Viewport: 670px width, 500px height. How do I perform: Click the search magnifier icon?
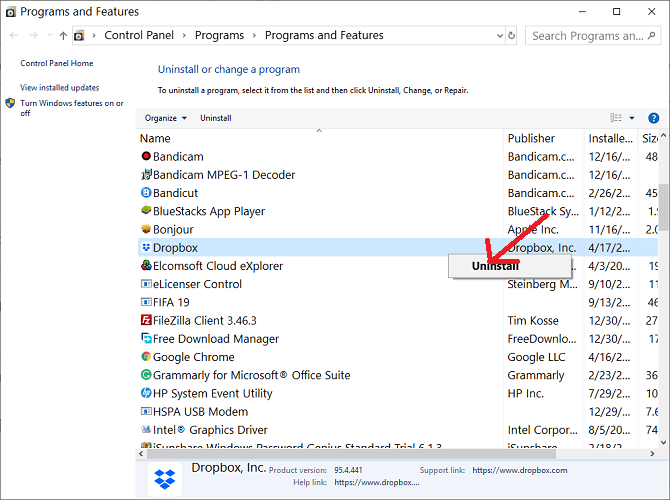click(651, 35)
